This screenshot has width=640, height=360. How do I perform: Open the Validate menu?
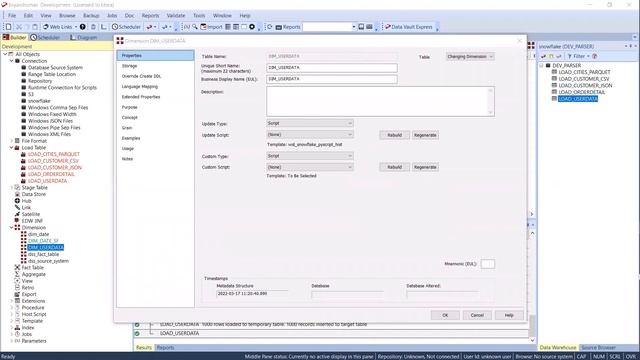coord(176,16)
